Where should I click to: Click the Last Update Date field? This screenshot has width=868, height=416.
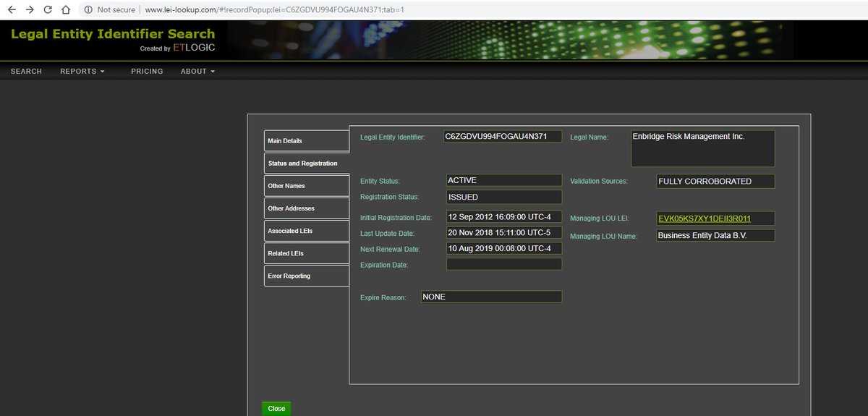pos(504,233)
